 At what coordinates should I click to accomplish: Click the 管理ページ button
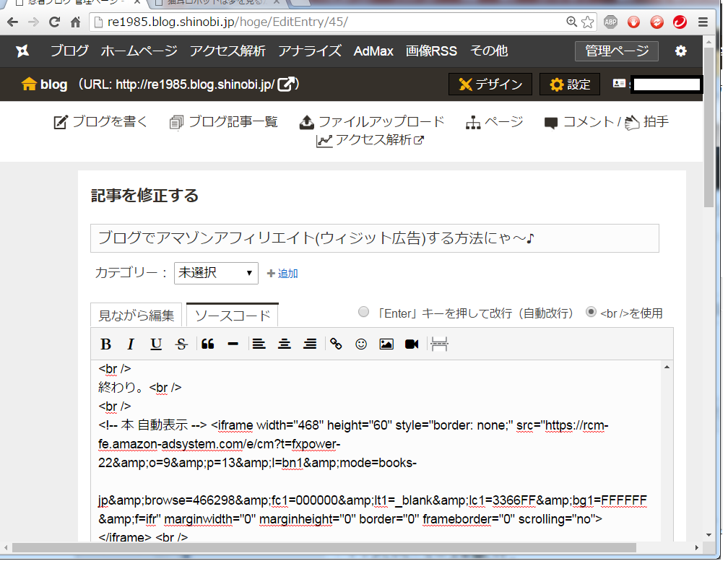617,51
